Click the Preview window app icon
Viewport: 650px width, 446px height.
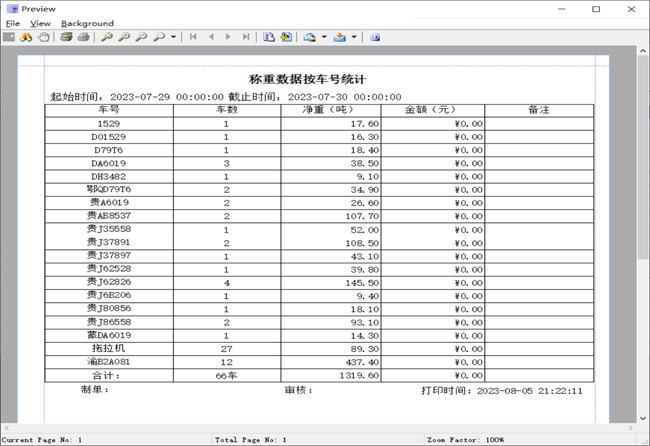pos(12,9)
